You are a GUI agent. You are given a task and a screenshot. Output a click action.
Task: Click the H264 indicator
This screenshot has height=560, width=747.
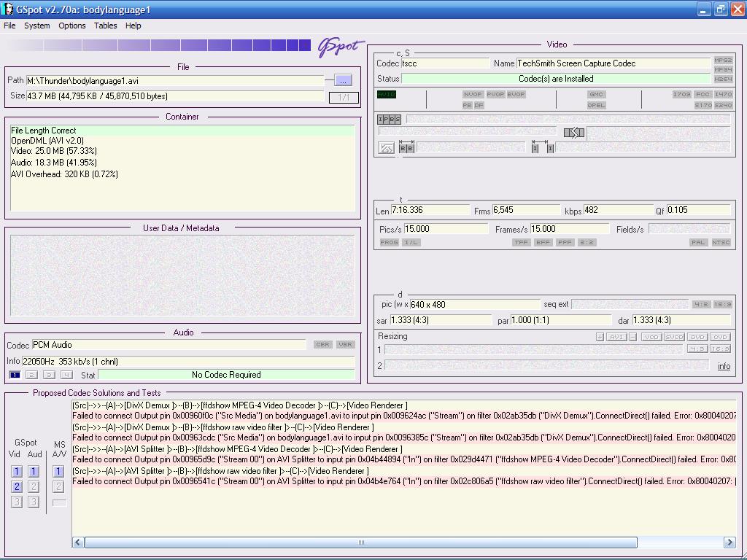tap(723, 79)
